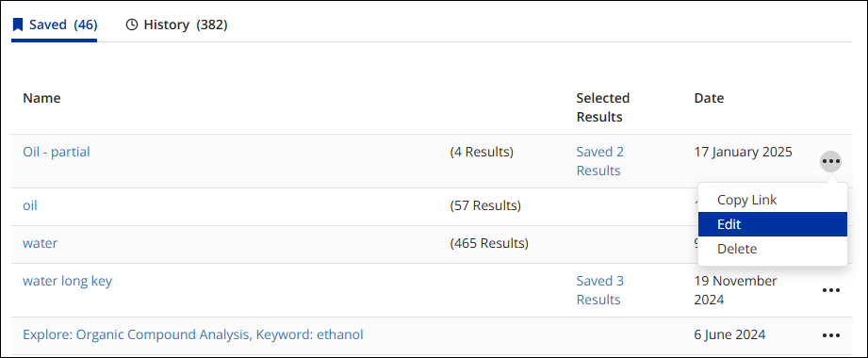Click the Name column header
The image size is (868, 358).
tap(41, 99)
